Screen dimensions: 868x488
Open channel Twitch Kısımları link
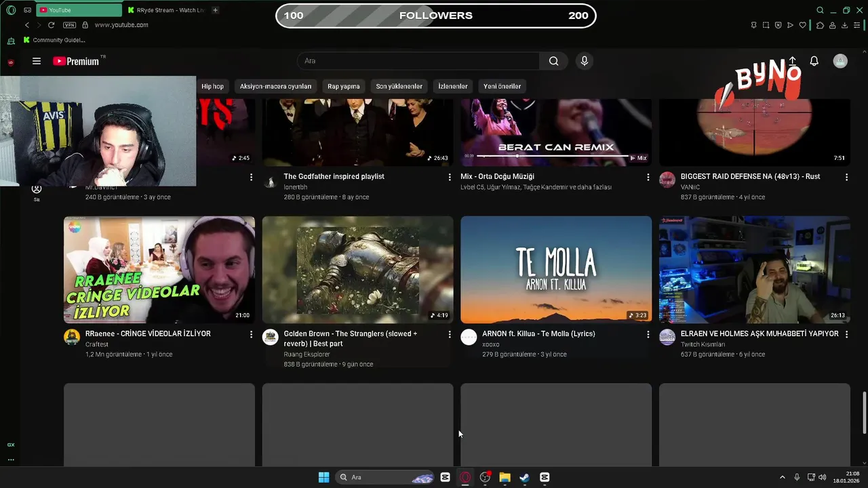coord(703,344)
